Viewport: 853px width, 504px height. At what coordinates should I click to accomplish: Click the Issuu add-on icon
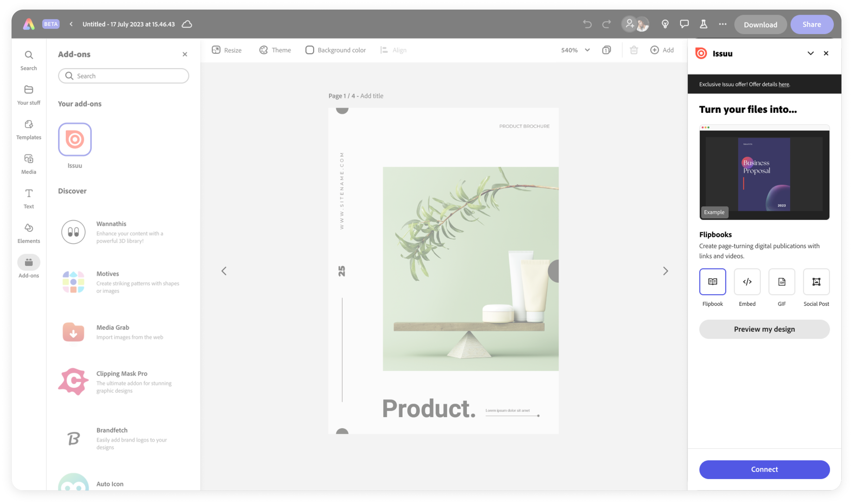point(75,139)
